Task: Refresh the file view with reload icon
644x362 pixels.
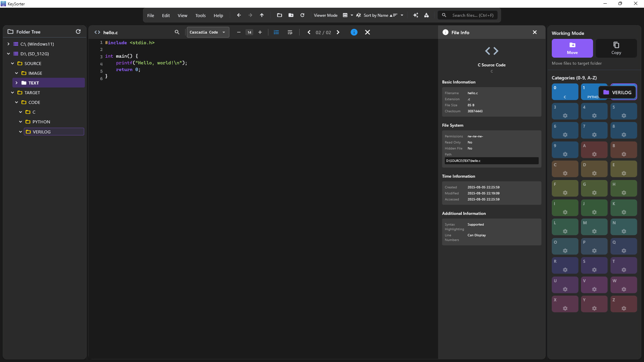Action: pos(302,15)
